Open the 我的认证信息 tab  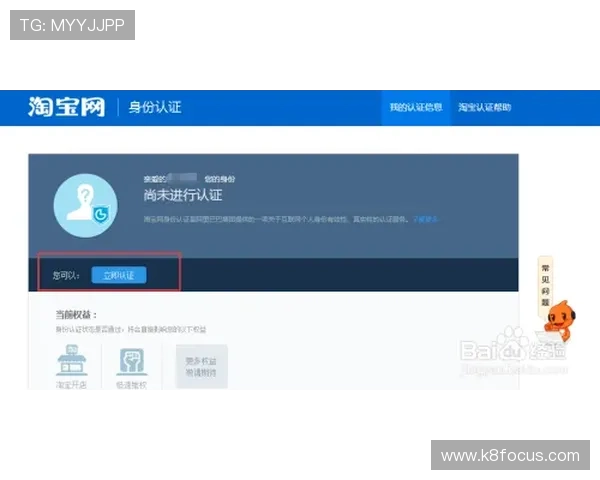(416, 108)
